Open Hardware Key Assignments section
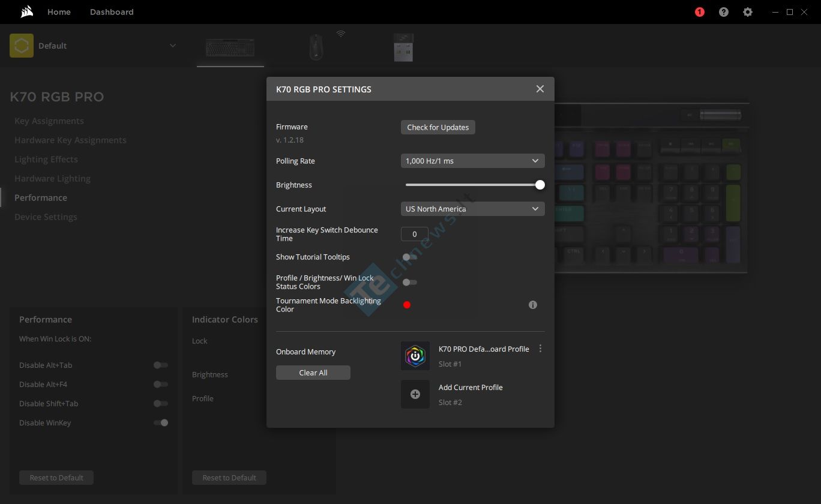 (70, 140)
